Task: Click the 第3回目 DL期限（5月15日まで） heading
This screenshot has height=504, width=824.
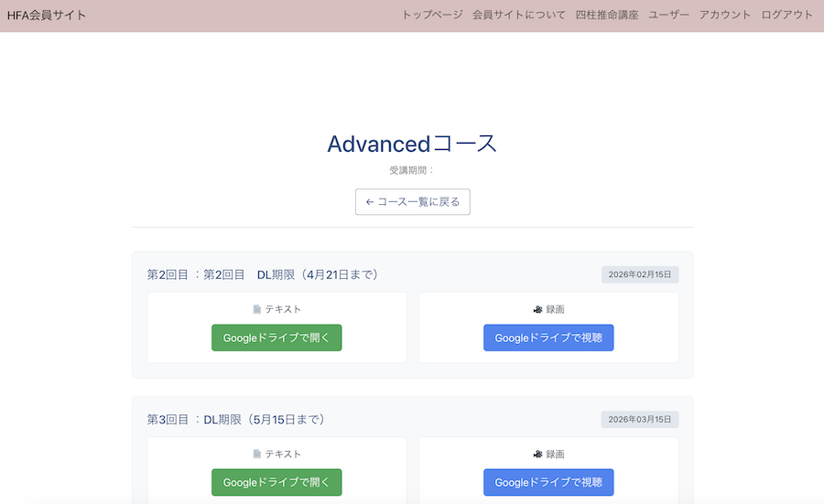Action: 236,420
